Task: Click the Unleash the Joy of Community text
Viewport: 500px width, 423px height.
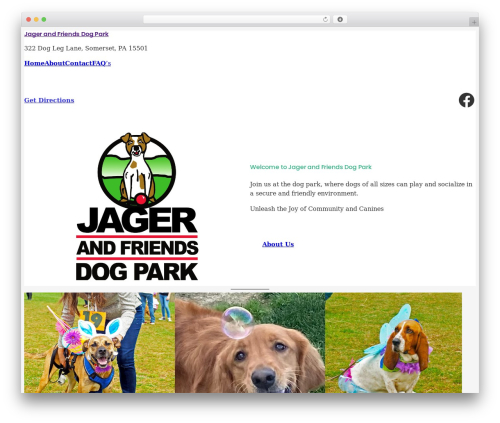Action: [x=317, y=209]
